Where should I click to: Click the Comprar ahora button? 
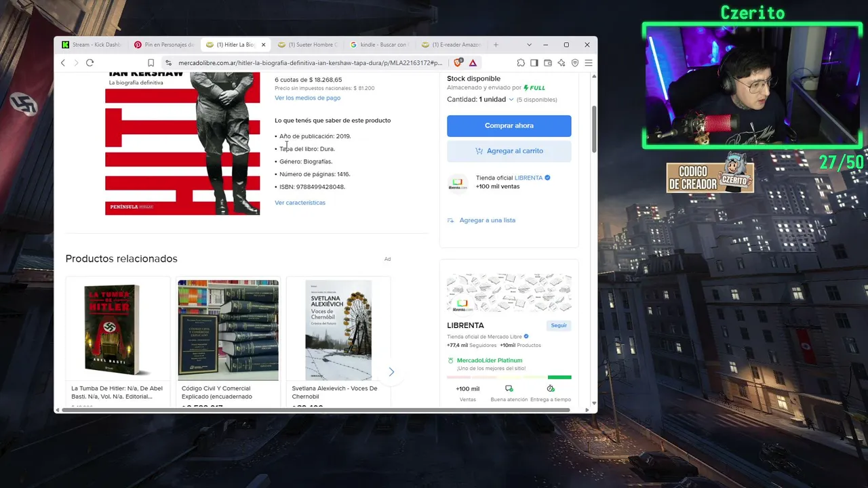point(509,125)
